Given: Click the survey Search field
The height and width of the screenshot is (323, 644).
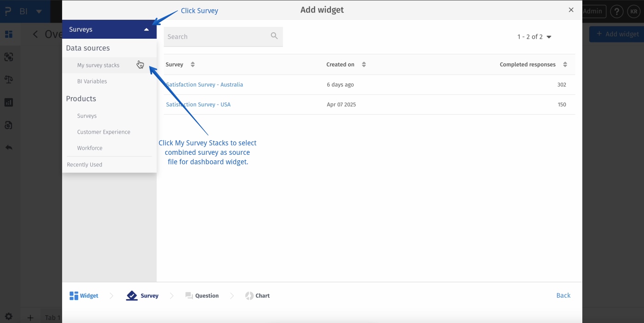Looking at the screenshot, I should click(216, 37).
